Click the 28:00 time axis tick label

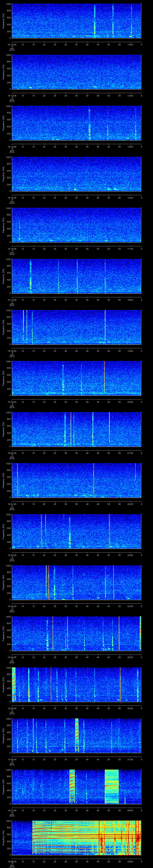(x=130, y=810)
